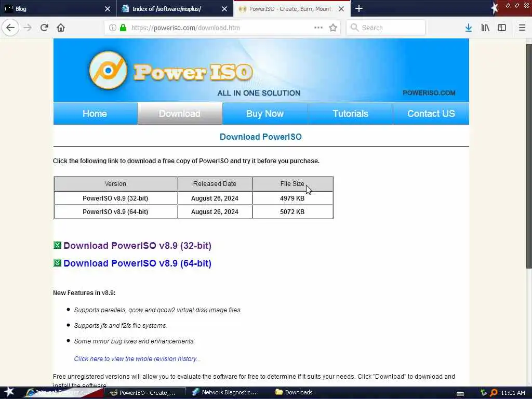The image size is (532, 399).
Task: Activate PowerISO - Create taskbar button
Action: tap(144, 393)
